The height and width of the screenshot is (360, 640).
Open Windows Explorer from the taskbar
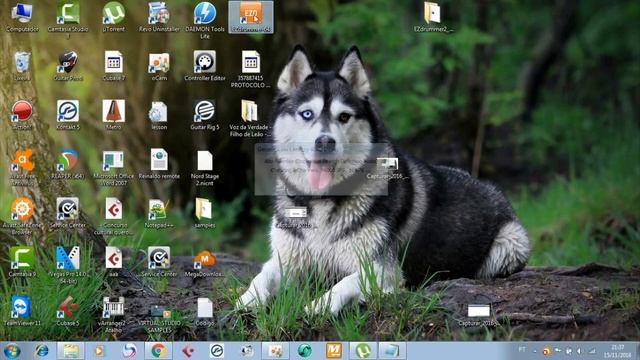coord(71,351)
